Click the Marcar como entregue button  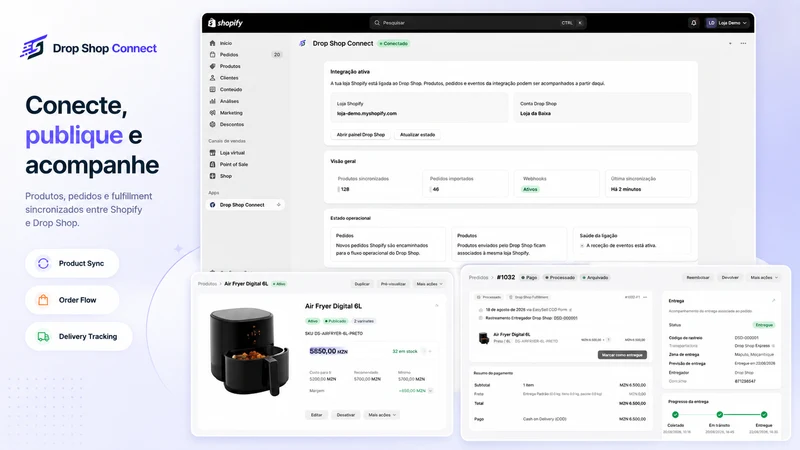click(622, 355)
